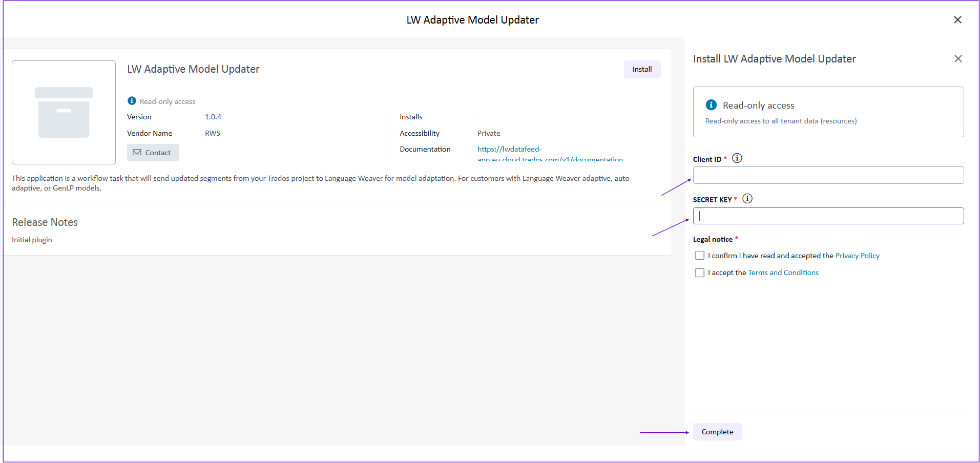Viewport: 980px width, 463px height.
Task: Open the lwdatafeed documentation URL
Action: pos(509,149)
